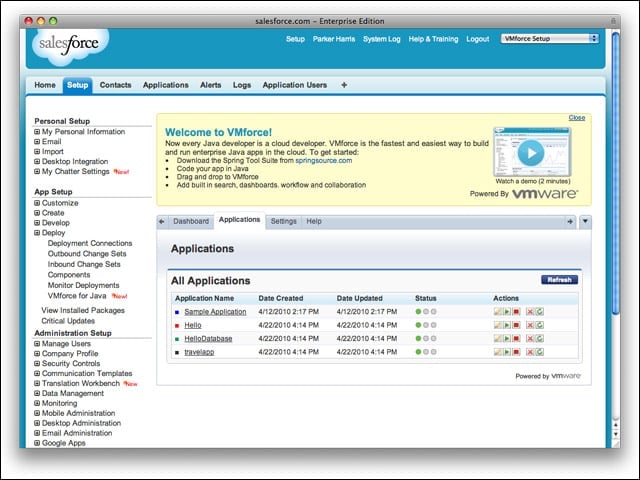Delete the Hello app using the red X icon
The image size is (640, 480).
click(x=530, y=325)
